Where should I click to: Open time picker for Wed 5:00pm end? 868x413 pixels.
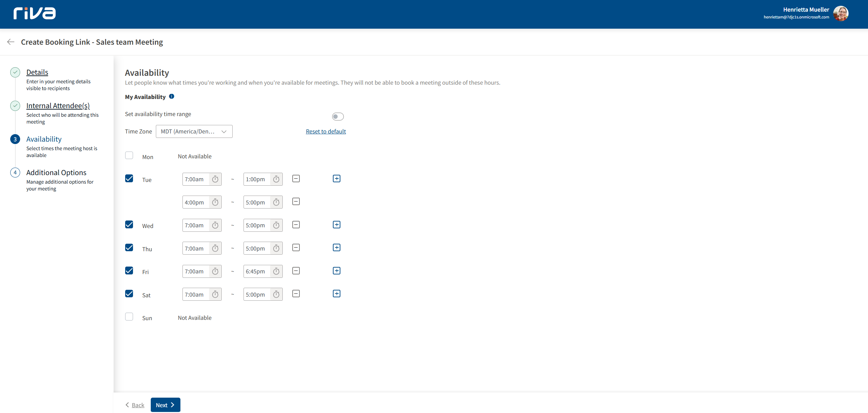click(276, 225)
